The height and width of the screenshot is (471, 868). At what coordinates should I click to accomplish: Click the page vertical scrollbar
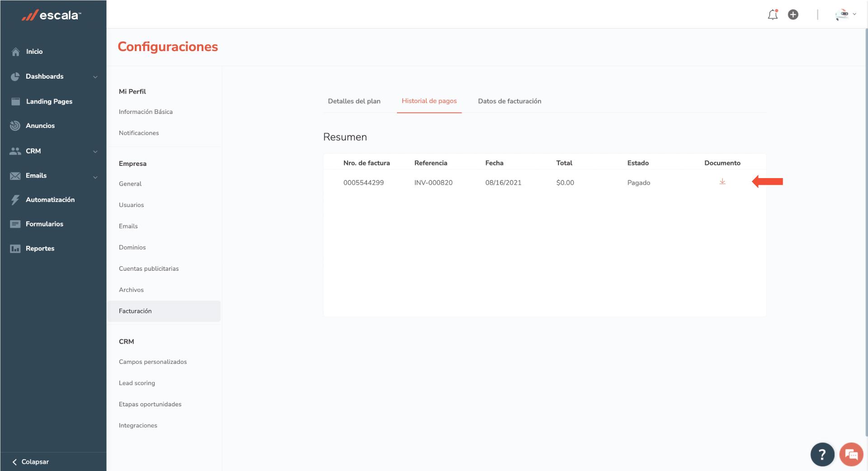(x=866, y=233)
